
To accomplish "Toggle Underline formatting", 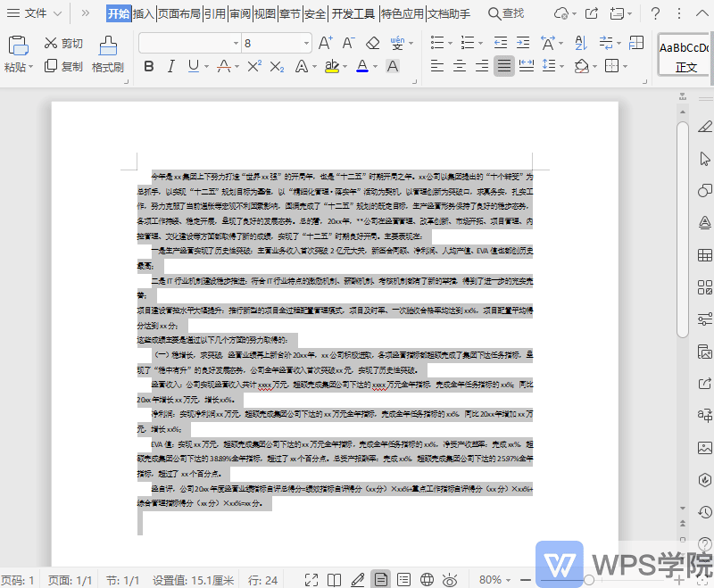I will [194, 66].
